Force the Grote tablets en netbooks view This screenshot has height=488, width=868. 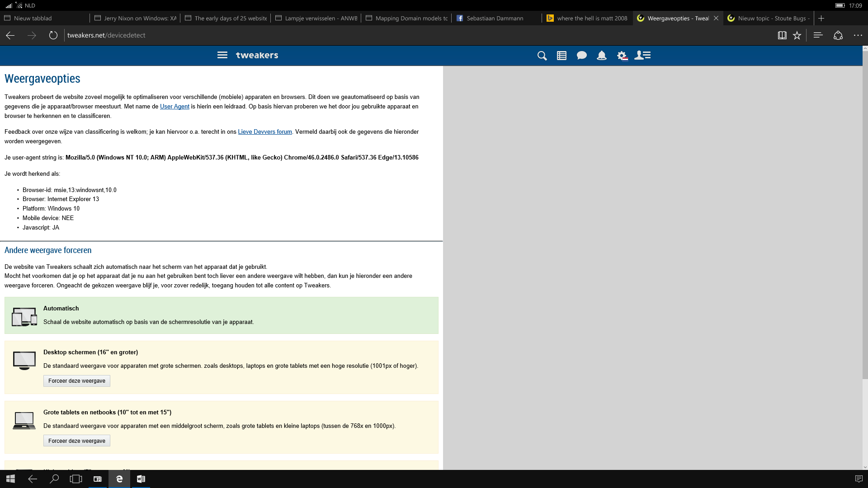(x=77, y=441)
